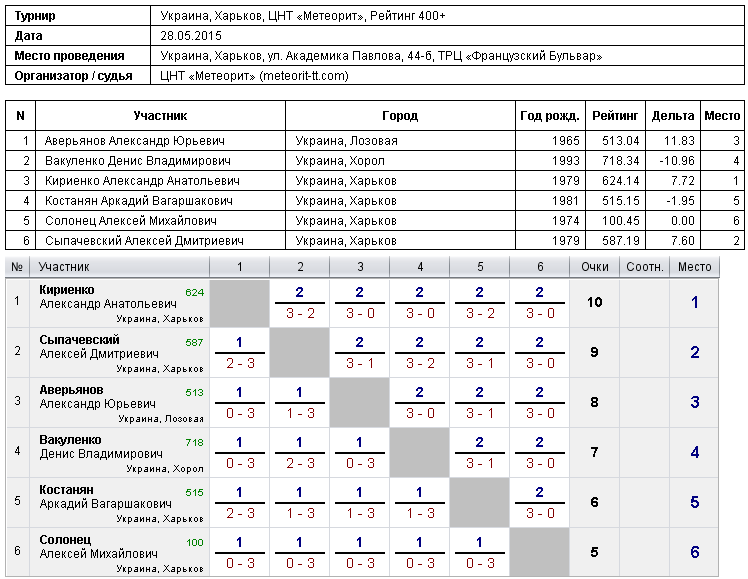Click the delta value 11.83
748x579 pixels.
tap(679, 141)
